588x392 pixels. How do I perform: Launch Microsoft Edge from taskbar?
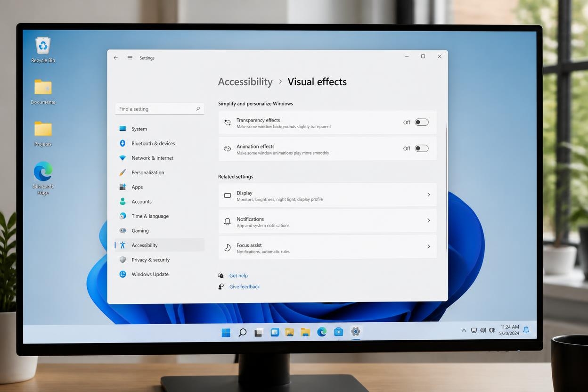(x=322, y=332)
